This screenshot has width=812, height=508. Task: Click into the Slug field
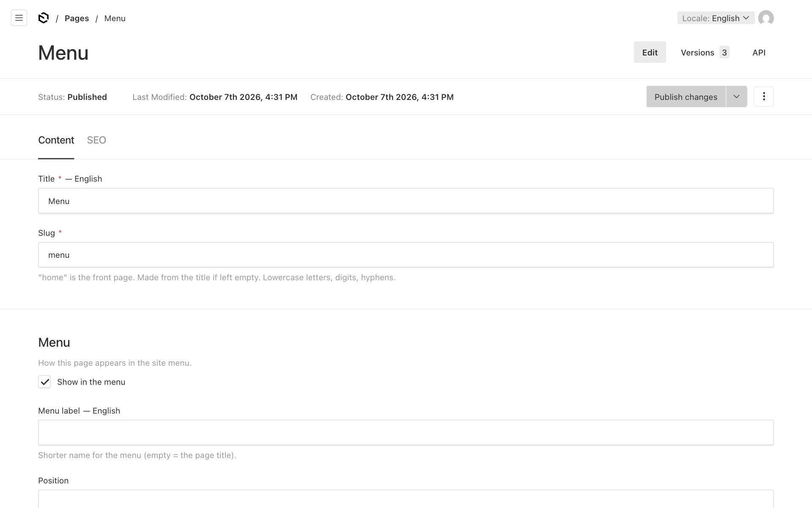click(406, 255)
